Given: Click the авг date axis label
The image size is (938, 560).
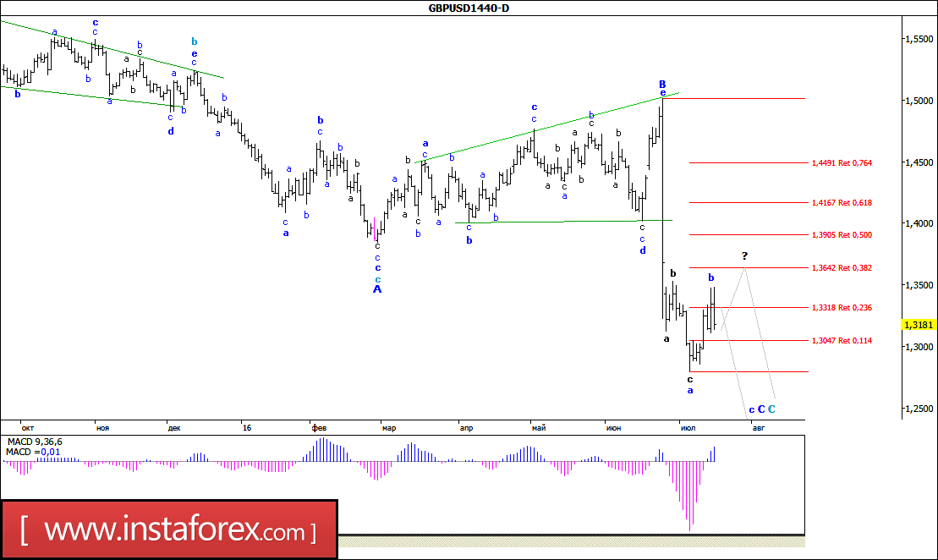Looking at the screenshot, I should [758, 428].
